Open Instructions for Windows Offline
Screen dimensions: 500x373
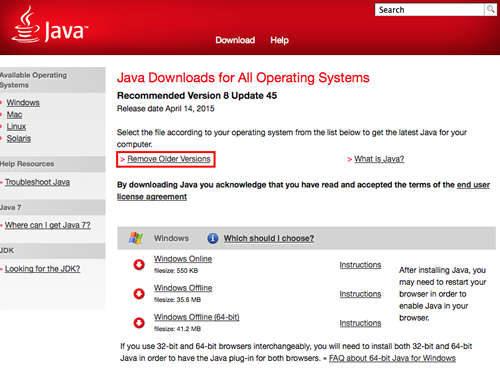[360, 294]
